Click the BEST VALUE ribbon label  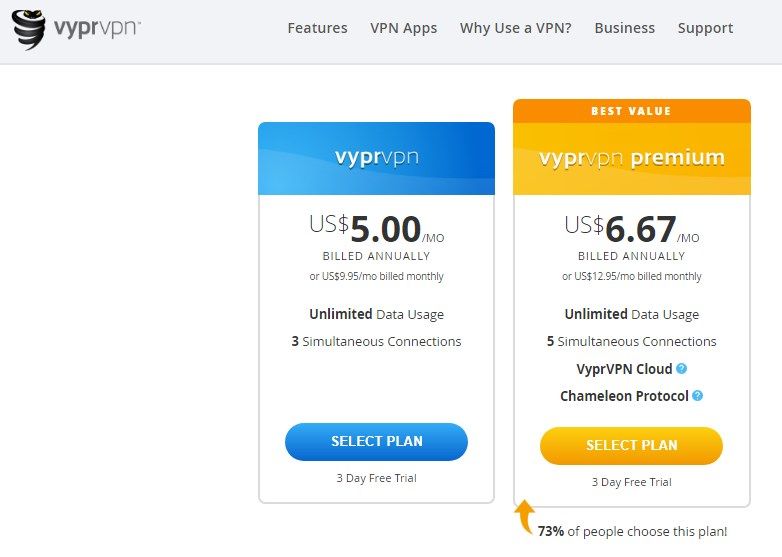(x=632, y=111)
